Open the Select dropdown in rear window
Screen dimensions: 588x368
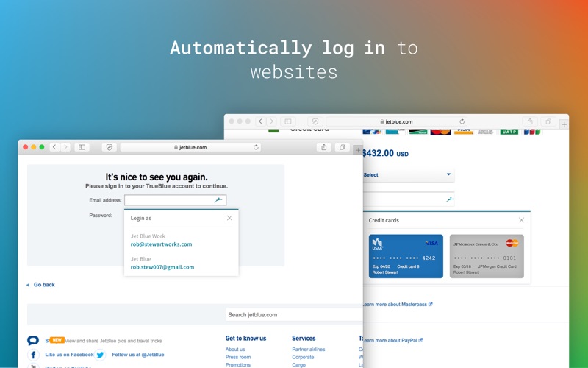409,175
